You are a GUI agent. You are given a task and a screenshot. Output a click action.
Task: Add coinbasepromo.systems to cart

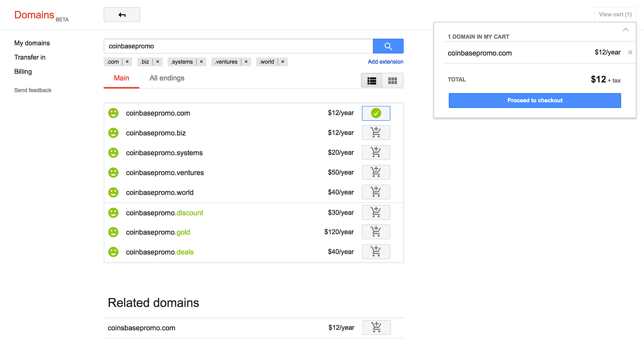[x=376, y=152]
